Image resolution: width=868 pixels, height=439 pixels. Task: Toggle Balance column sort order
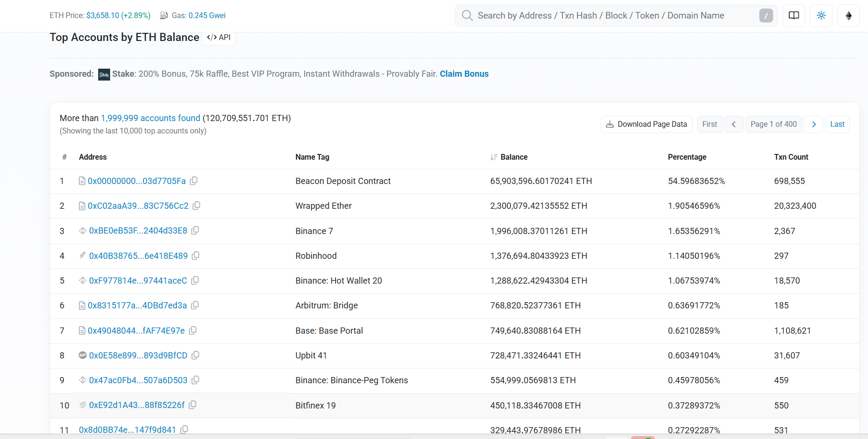(493, 157)
